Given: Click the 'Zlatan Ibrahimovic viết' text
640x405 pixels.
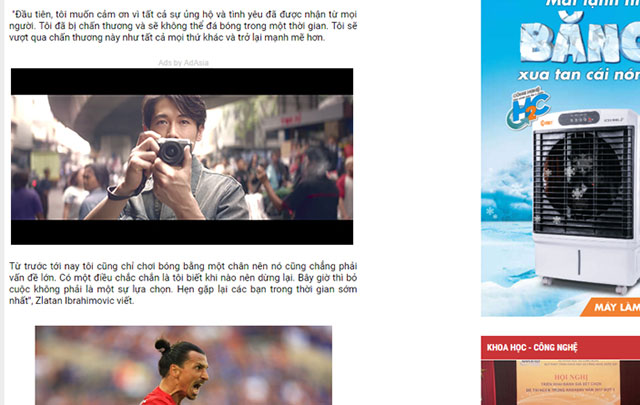Looking at the screenshot, I should coord(84,301).
